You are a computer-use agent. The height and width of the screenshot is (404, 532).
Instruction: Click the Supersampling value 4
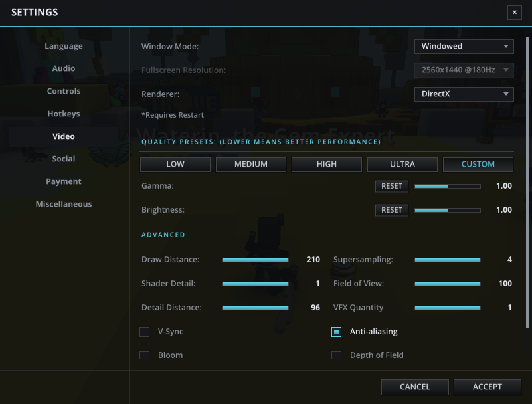click(509, 260)
